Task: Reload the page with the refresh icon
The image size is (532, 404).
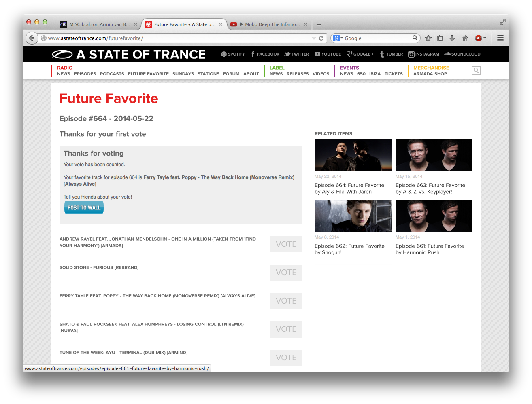Action: [321, 38]
